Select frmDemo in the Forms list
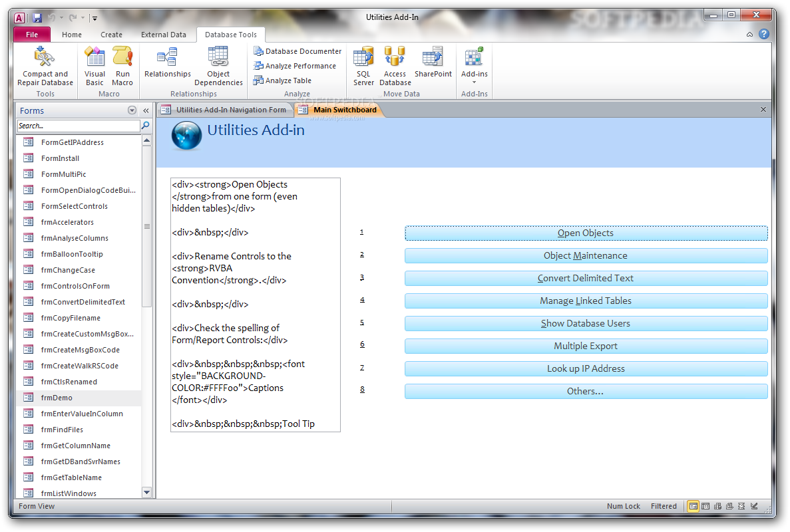This screenshot has width=790, height=532. [79, 398]
